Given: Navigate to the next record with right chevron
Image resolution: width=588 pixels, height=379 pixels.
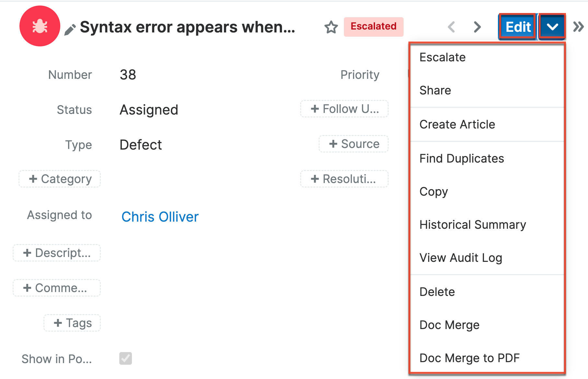Looking at the screenshot, I should coord(476,27).
